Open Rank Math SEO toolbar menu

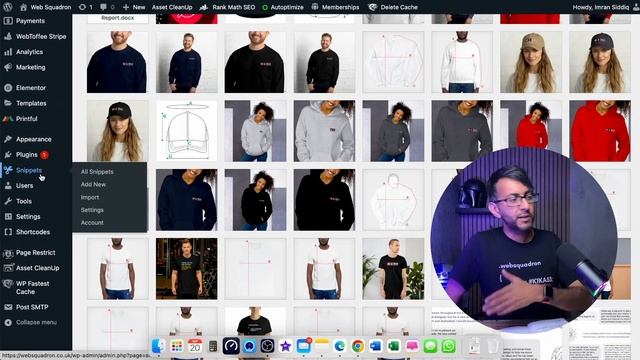click(228, 7)
